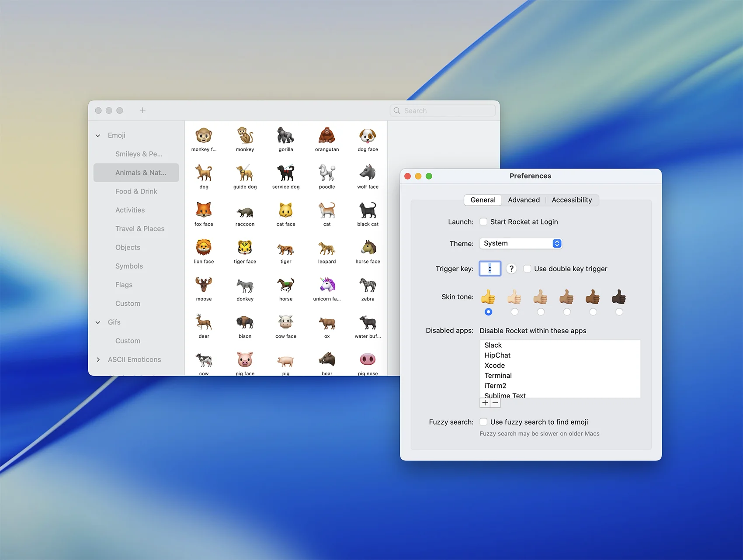This screenshot has height=560, width=743.
Task: Add a disabled app with plus button
Action: [485, 403]
